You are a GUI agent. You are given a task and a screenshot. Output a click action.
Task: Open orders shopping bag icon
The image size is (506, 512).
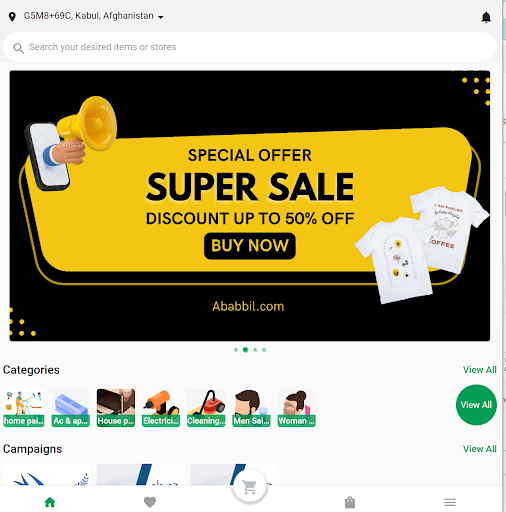click(350, 502)
